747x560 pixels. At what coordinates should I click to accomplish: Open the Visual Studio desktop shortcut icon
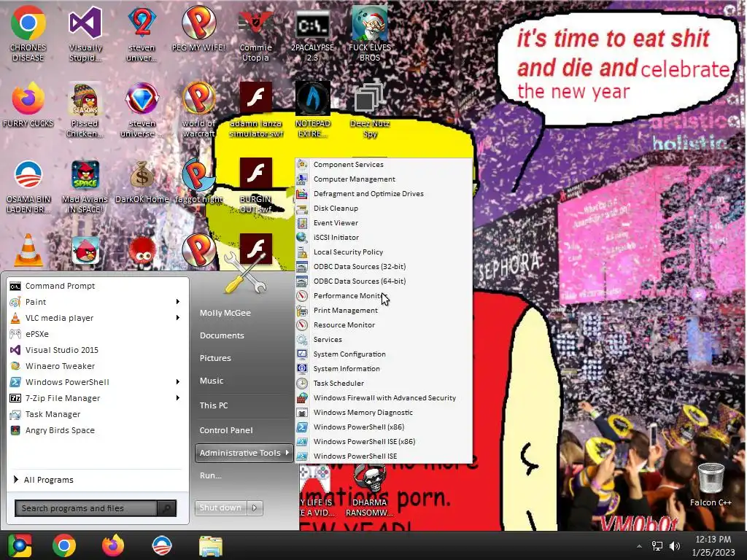click(85, 23)
